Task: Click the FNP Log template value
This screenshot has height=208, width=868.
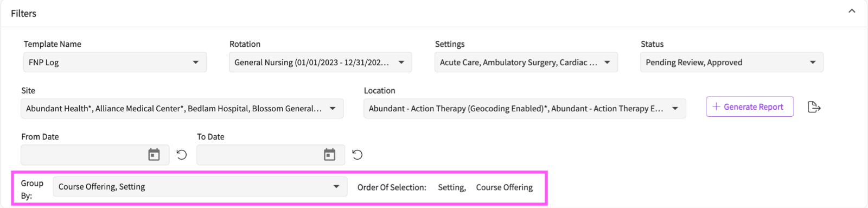Action: pos(44,62)
